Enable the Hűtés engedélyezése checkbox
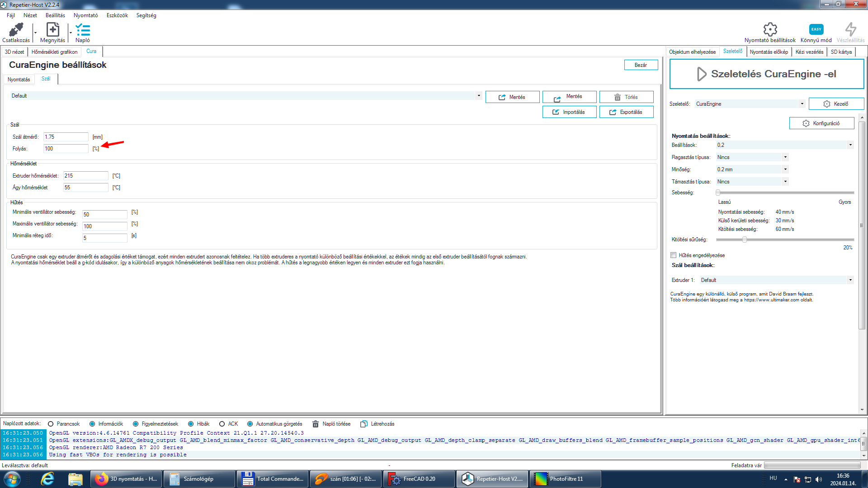868x488 pixels. click(674, 255)
